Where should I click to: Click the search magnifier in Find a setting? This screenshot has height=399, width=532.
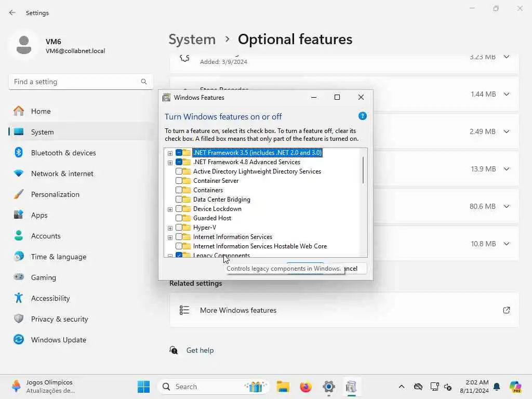(x=144, y=82)
